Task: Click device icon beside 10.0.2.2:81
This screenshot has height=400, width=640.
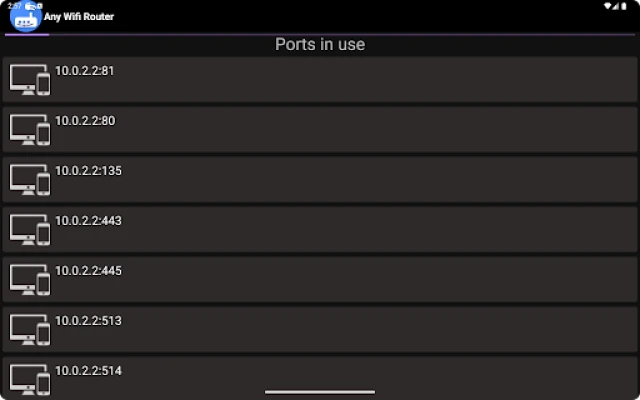Action: 30,80
